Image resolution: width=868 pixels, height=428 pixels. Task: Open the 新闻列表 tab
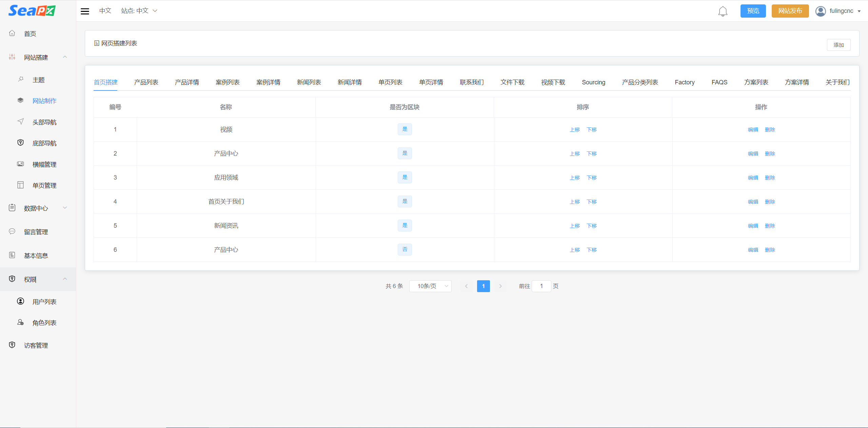click(309, 82)
